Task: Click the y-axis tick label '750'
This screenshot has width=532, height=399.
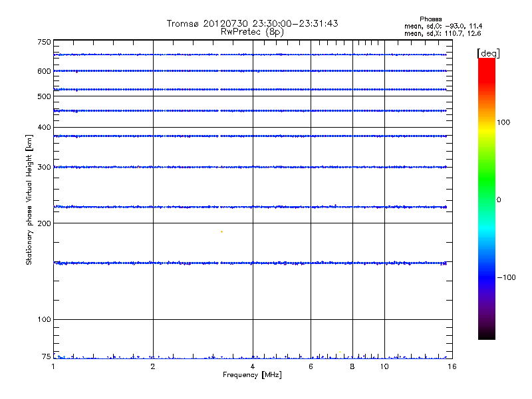Action: [x=44, y=43]
